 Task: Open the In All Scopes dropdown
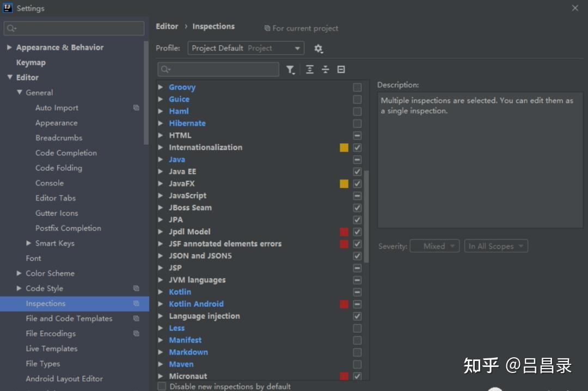[x=496, y=246]
